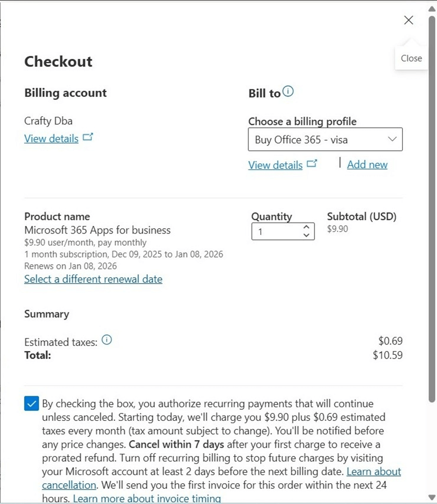437x504 pixels.
Task: Increase quantity with the up arrow
Action: tap(306, 227)
